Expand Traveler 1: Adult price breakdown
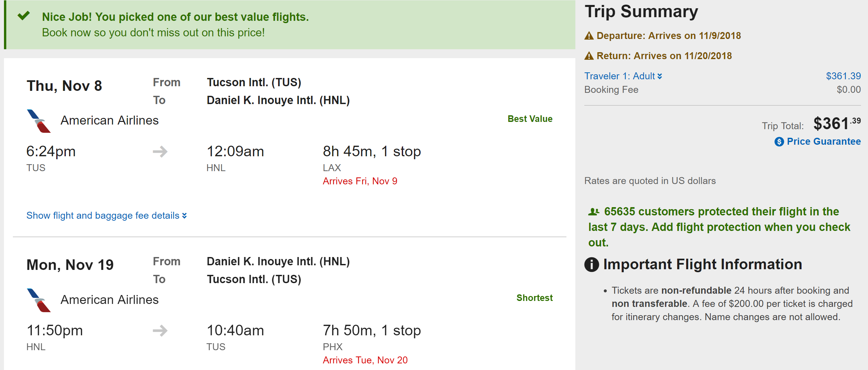 623,76
